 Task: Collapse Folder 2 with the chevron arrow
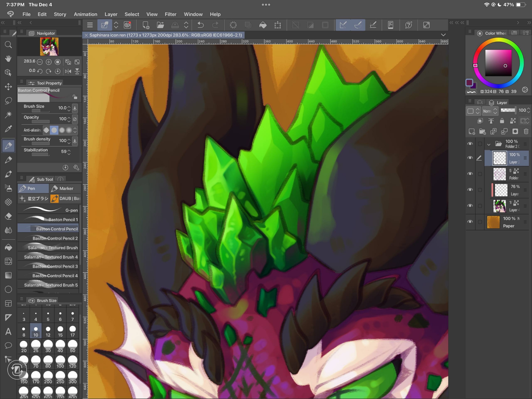pyautogui.click(x=489, y=145)
